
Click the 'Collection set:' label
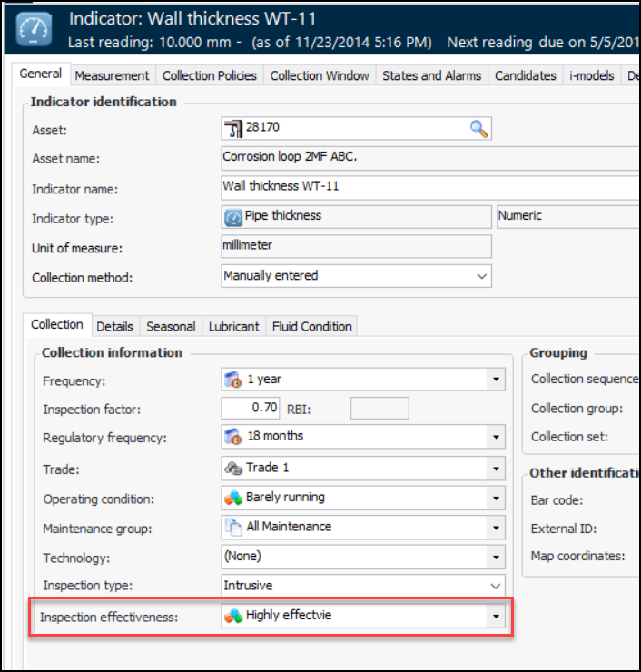[569, 437]
